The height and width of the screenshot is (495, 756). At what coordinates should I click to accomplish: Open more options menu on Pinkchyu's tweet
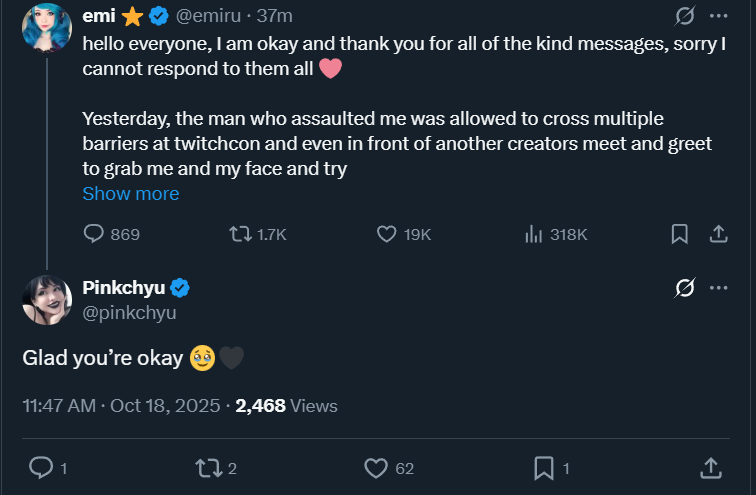[718, 288]
